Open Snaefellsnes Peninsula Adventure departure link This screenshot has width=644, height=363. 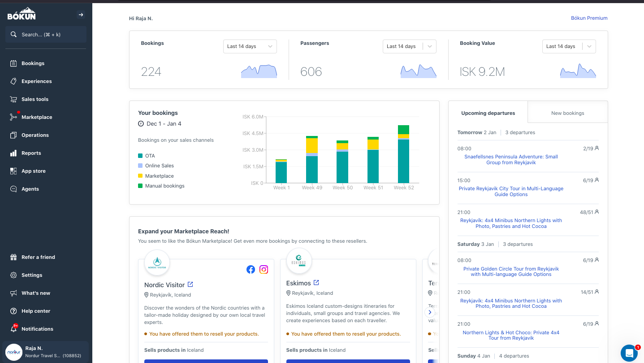click(511, 160)
